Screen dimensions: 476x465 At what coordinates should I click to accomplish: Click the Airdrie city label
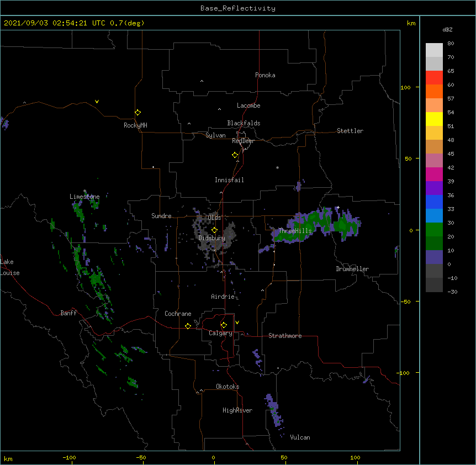pos(223,297)
